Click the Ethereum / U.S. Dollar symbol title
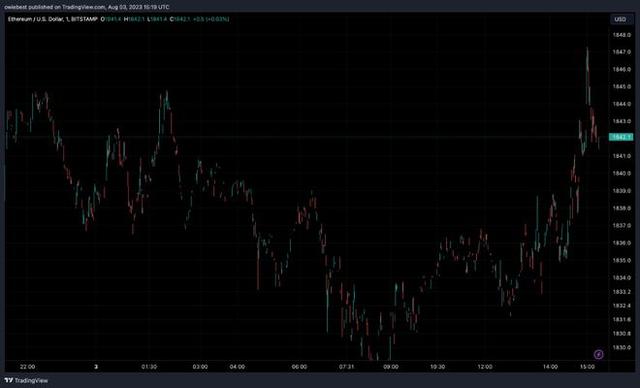Screen dimensions: 640x388 [53, 19]
